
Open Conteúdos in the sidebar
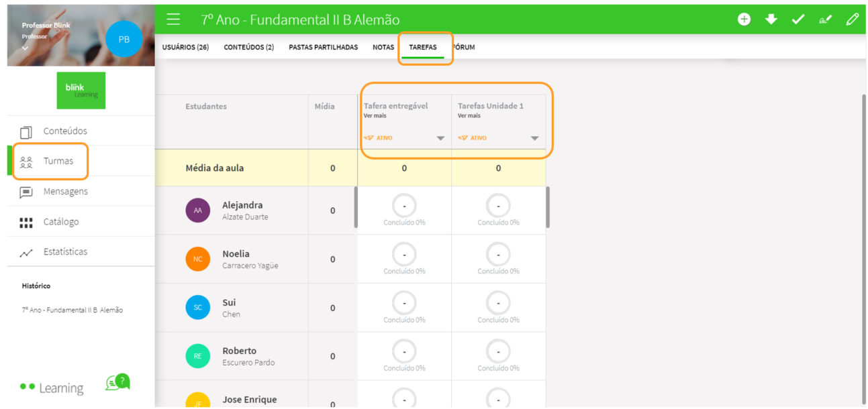point(65,131)
